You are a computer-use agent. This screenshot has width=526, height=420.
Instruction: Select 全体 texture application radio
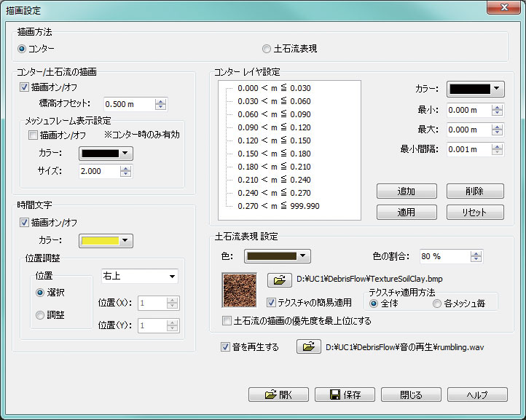click(x=373, y=304)
